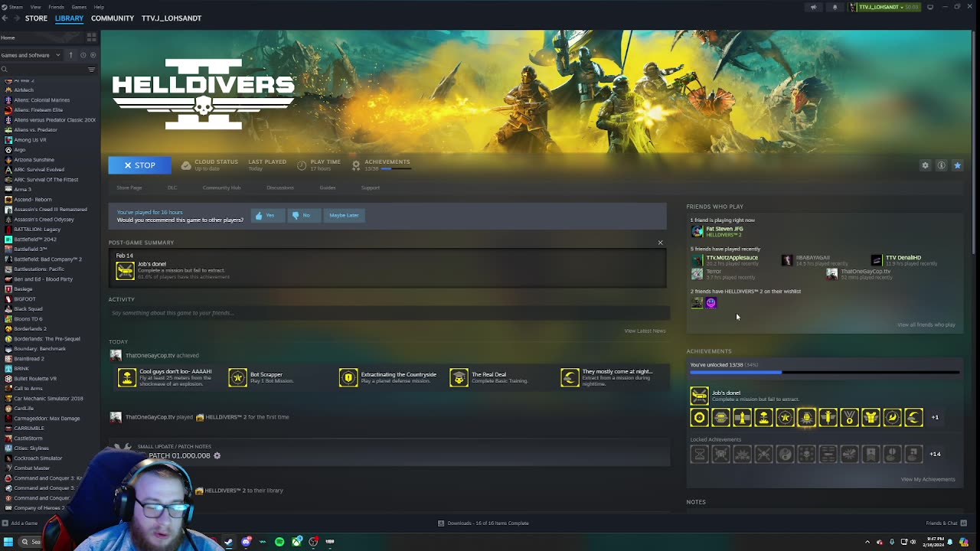This screenshot has width=980, height=551.
Task: Switch to the COMMUNITY tab
Action: coord(113,18)
